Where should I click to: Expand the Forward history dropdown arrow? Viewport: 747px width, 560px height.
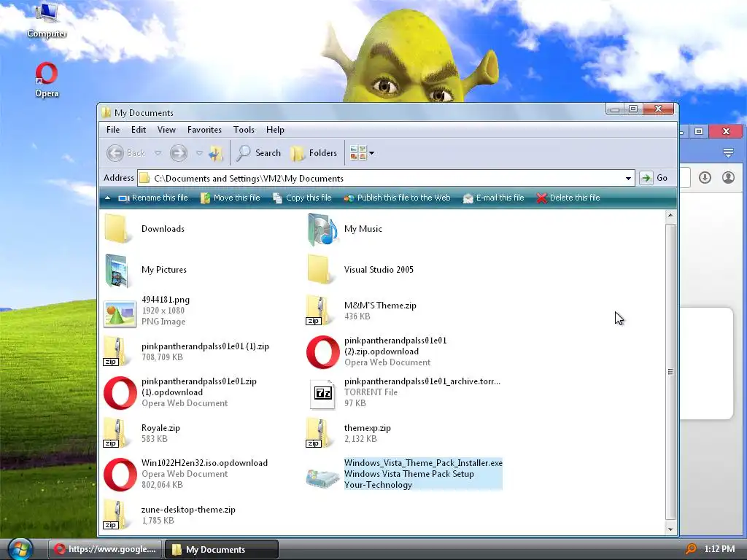[x=200, y=153]
